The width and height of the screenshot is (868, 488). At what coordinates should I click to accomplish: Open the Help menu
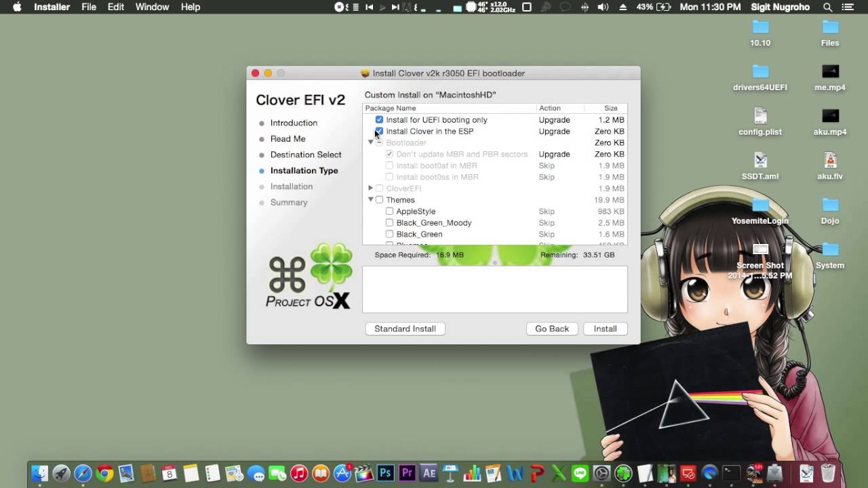click(x=191, y=7)
